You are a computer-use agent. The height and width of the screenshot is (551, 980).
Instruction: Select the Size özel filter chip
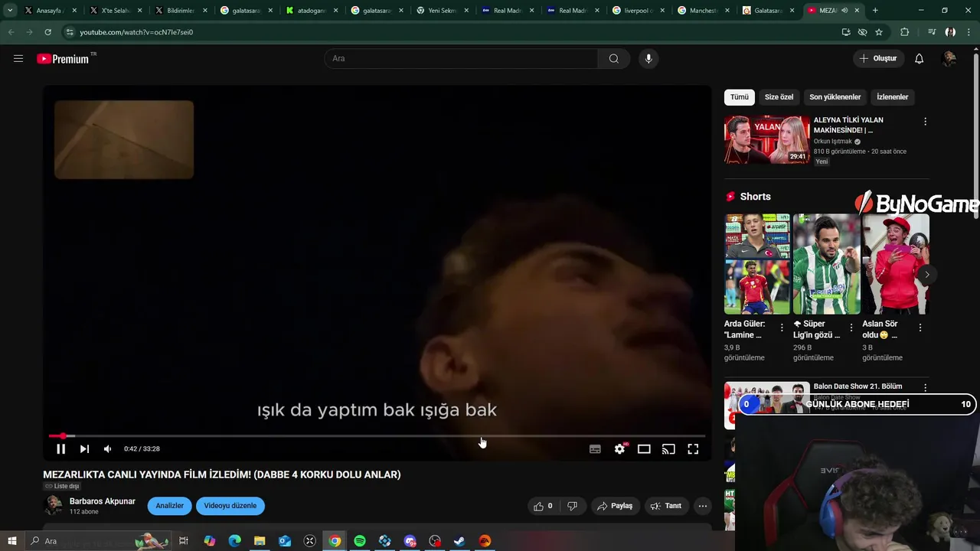point(779,97)
